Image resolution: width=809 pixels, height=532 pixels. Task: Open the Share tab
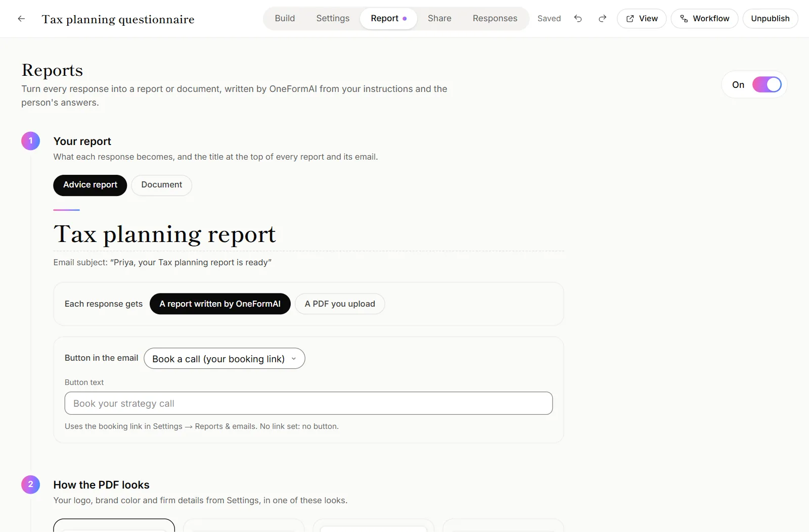pyautogui.click(x=439, y=19)
